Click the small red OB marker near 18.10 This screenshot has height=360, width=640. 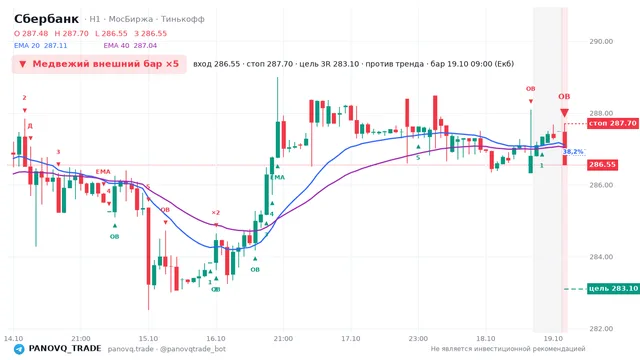(x=530, y=89)
